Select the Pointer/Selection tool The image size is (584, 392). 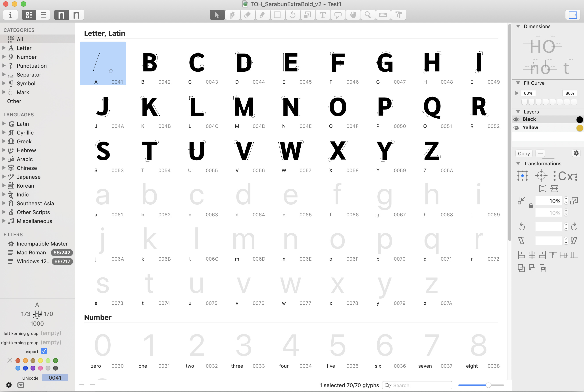217,15
